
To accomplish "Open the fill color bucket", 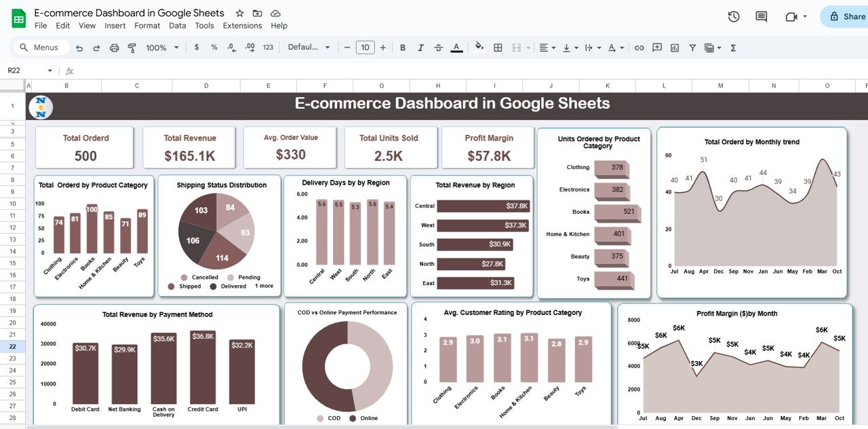I will tap(479, 48).
